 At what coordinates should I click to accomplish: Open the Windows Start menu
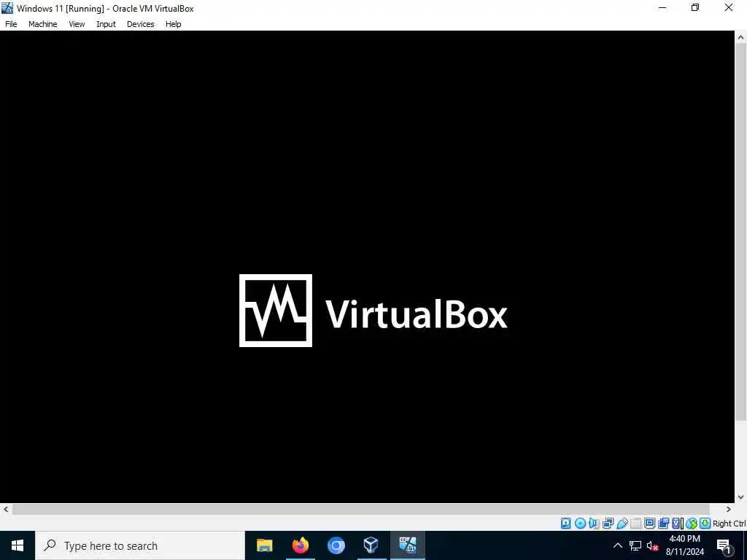click(x=18, y=545)
